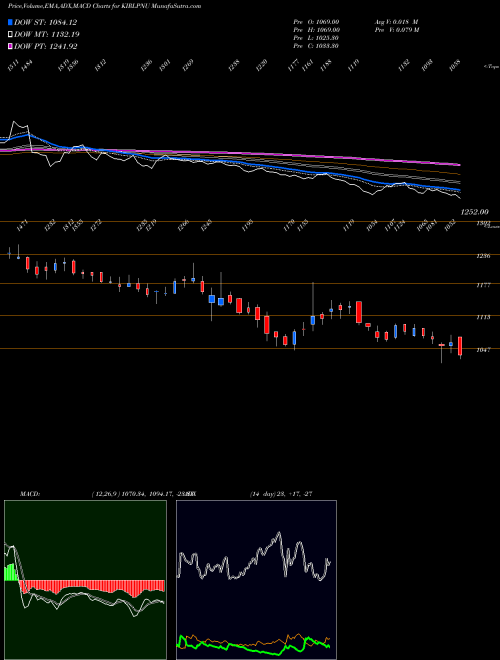500x660 pixels.
Task: Select the 'DOW MT: 1132.19' legend text
Action: [x=47, y=35]
